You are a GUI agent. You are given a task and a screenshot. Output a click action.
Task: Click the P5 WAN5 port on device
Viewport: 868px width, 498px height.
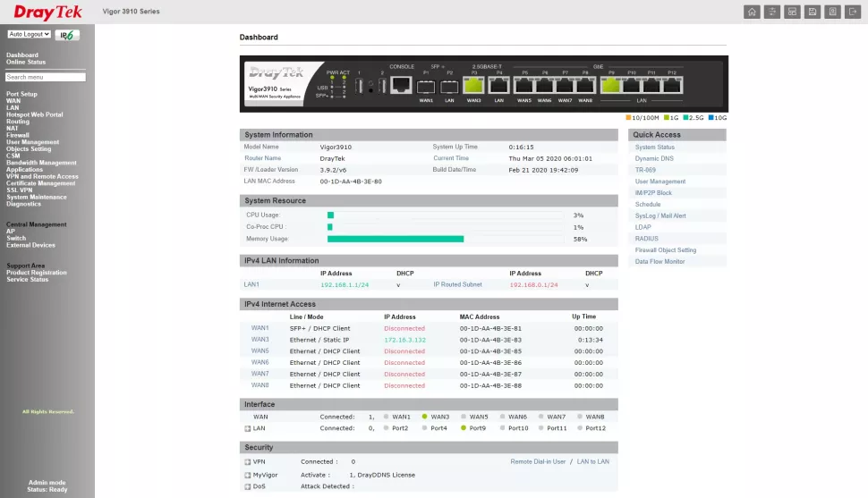(x=523, y=85)
